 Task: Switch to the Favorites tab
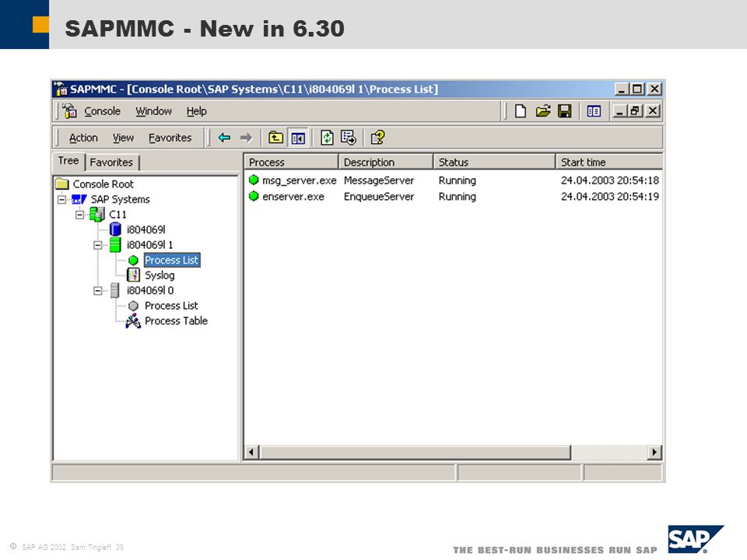tap(111, 163)
